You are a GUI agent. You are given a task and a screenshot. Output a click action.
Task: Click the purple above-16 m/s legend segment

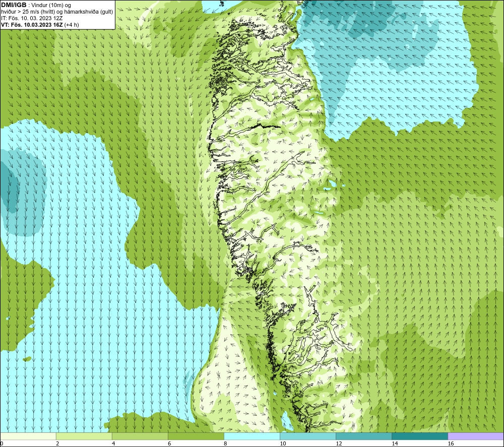click(476, 436)
